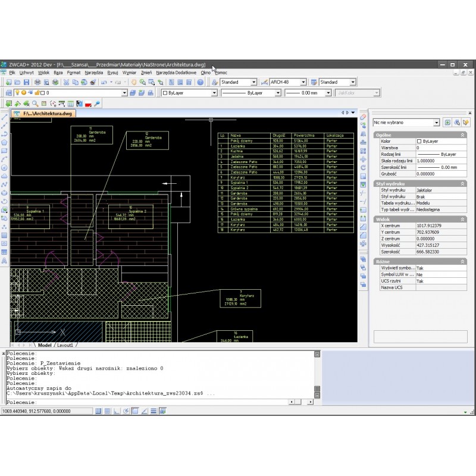Open Help with the question mark icon
The image size is (476, 476).
pos(200,82)
